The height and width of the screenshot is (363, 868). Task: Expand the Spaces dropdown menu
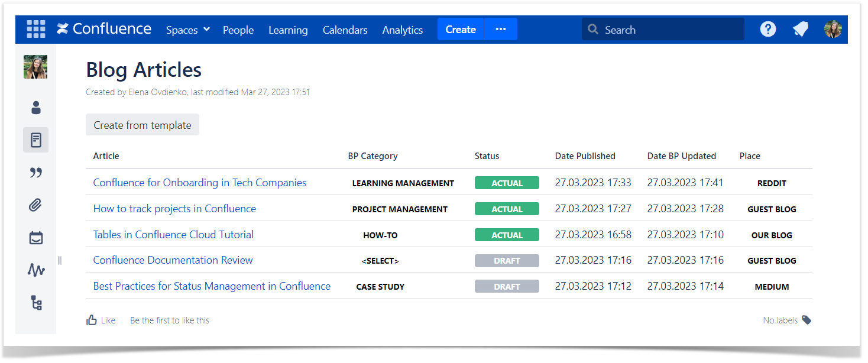click(188, 30)
